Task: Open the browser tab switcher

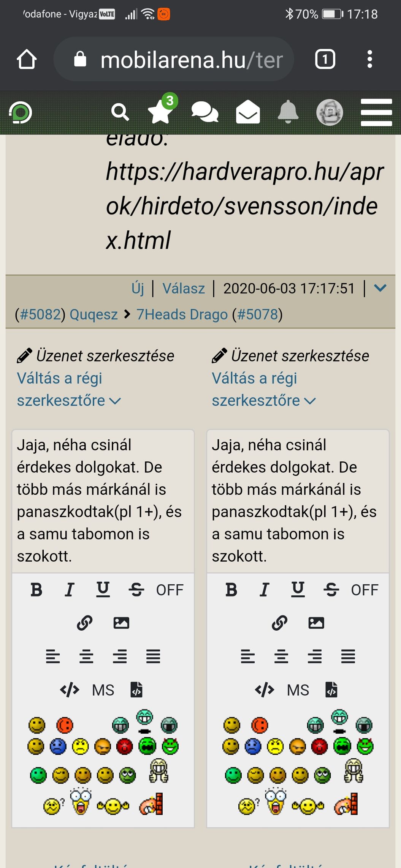Action: [x=325, y=59]
